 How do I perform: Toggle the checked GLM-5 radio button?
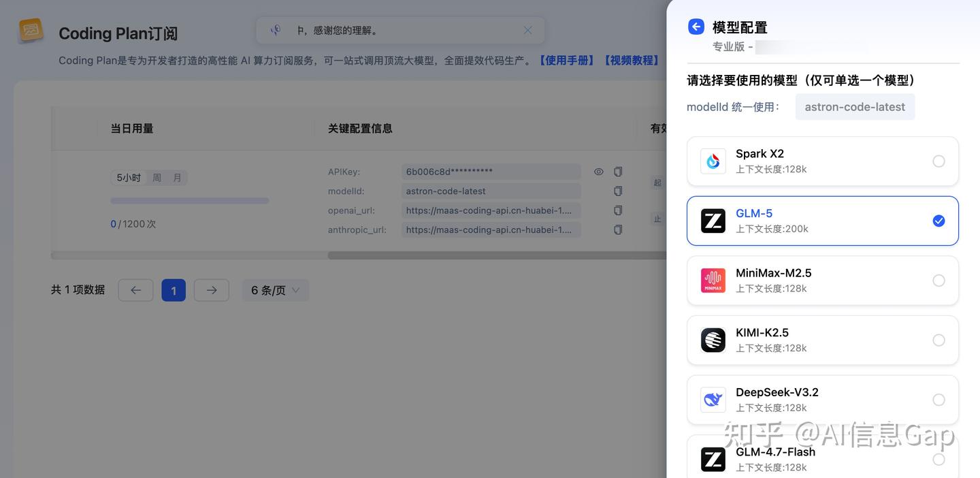pyautogui.click(x=938, y=221)
